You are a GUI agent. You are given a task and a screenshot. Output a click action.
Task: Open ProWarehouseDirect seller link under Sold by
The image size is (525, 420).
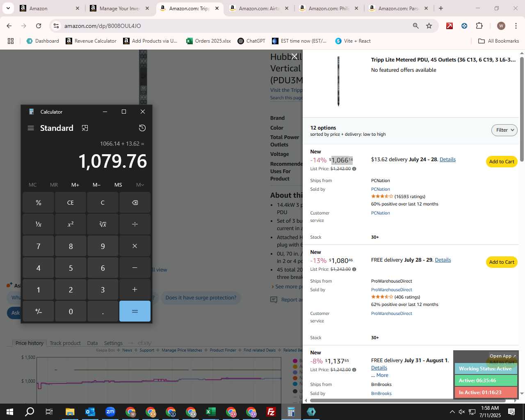click(x=392, y=290)
